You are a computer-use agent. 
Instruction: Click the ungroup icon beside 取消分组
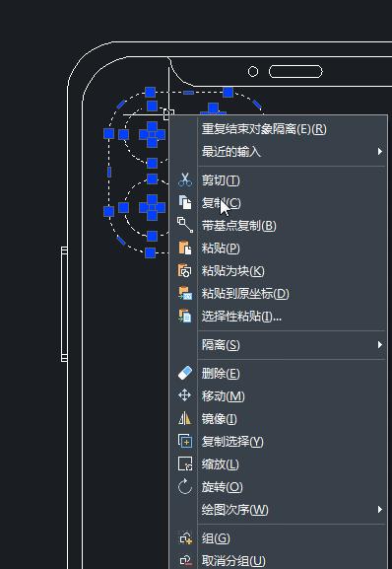[x=186, y=561]
